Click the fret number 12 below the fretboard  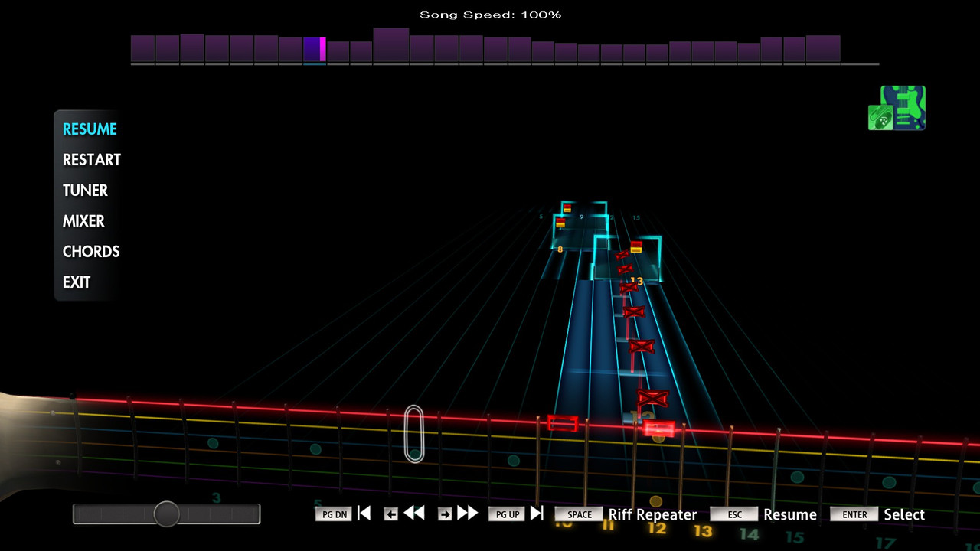point(657,528)
